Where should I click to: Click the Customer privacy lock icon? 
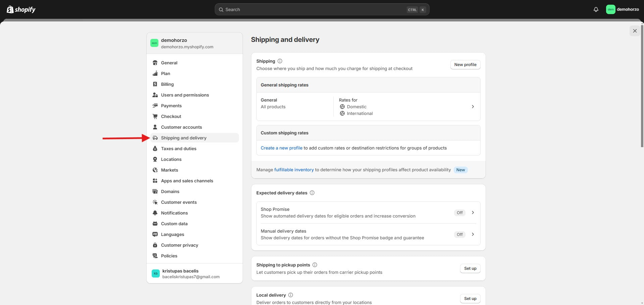[155, 245]
